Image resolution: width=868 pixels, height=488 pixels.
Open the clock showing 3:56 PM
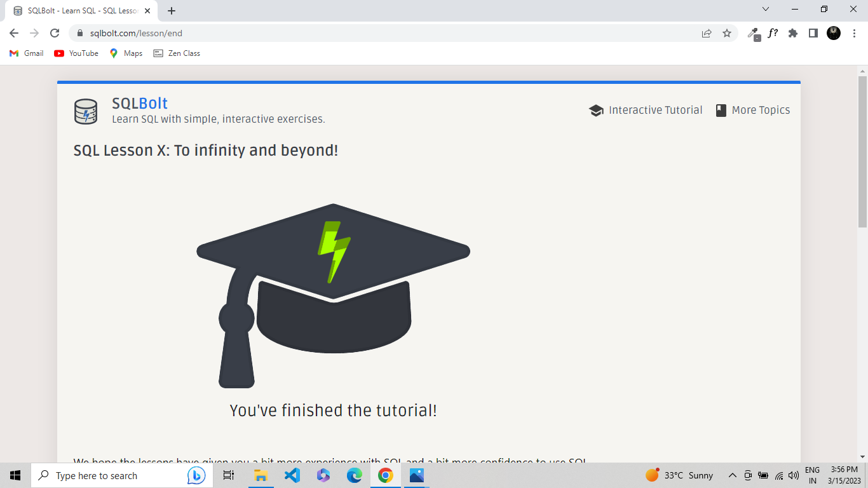tap(844, 475)
